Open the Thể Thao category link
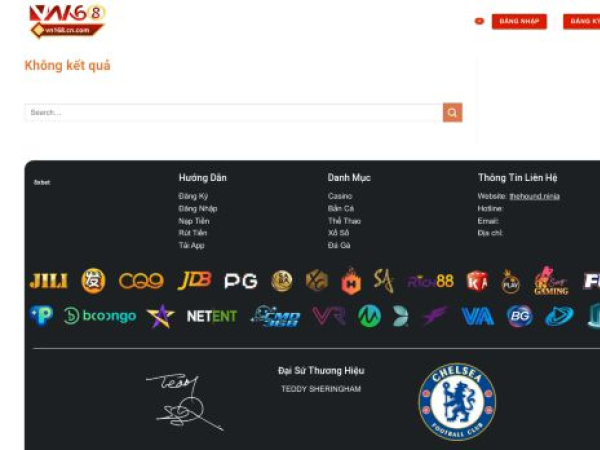This screenshot has width=600, height=450. pos(344,221)
